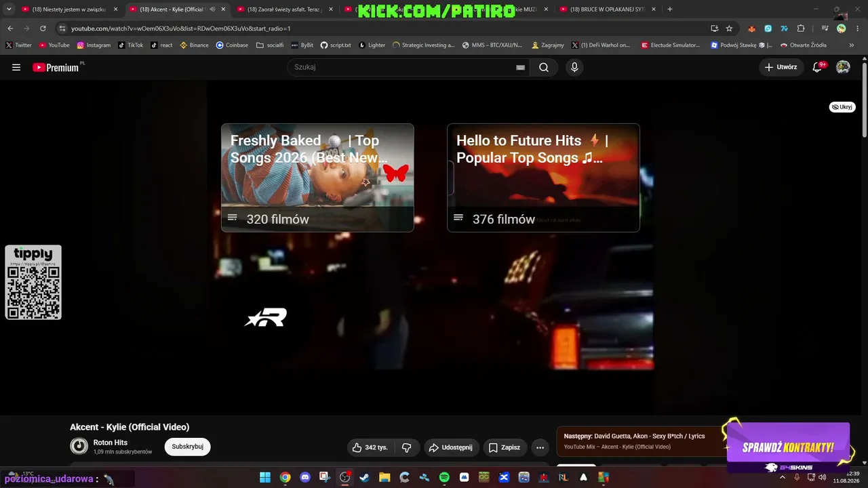Open the account avatar menu
868x488 pixels.
(x=843, y=67)
